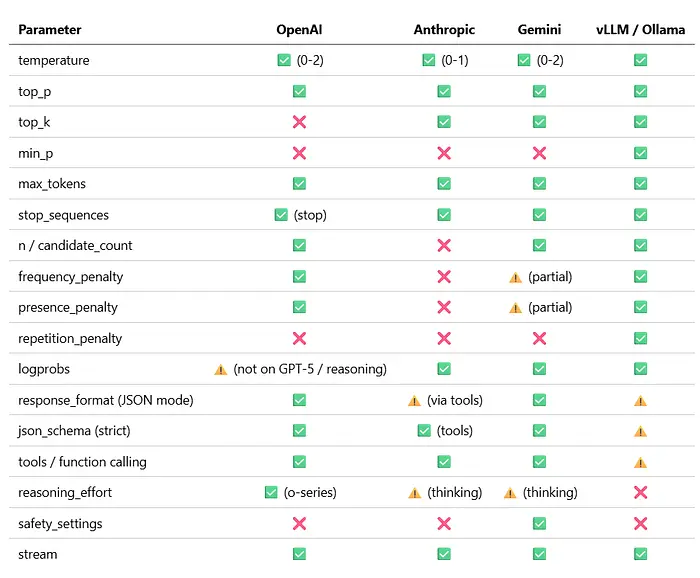Click the green check for Anthropic top_k
The width and height of the screenshot is (700, 578).
pos(444,122)
